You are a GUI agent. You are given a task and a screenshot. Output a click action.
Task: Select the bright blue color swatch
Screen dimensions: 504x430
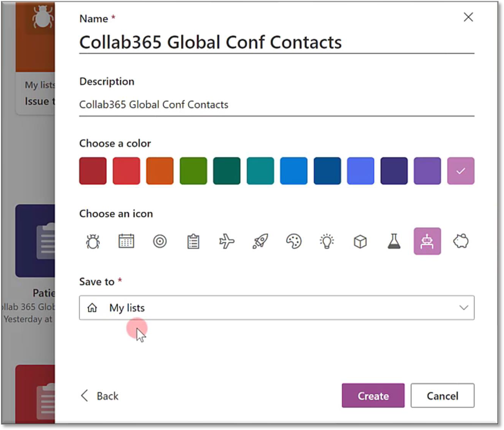click(x=294, y=171)
